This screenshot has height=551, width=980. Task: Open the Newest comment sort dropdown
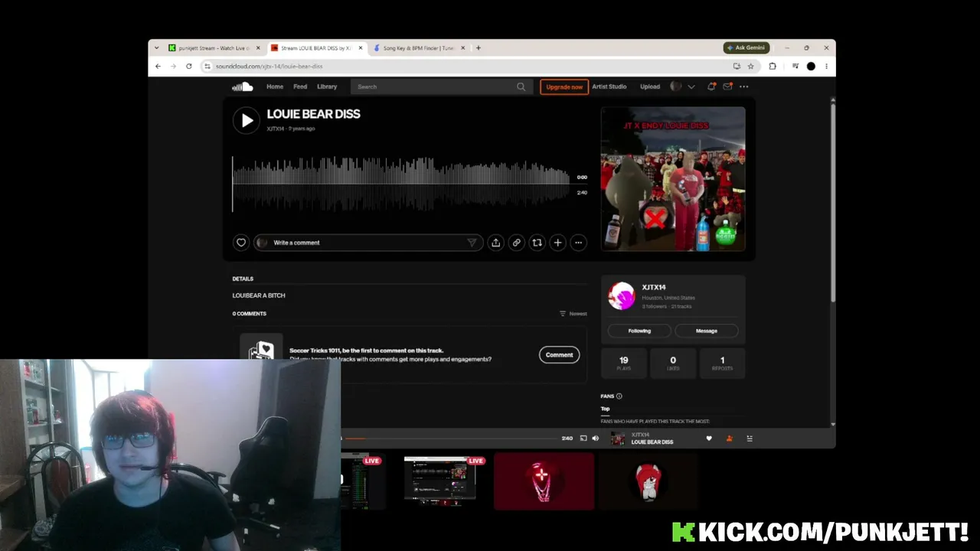pyautogui.click(x=573, y=314)
